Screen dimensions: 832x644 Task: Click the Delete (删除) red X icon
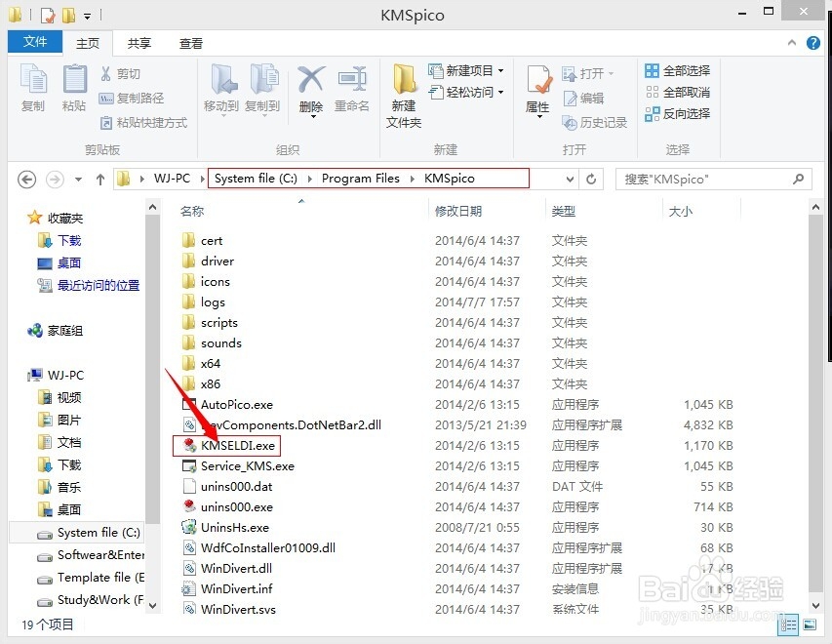pyautogui.click(x=311, y=80)
